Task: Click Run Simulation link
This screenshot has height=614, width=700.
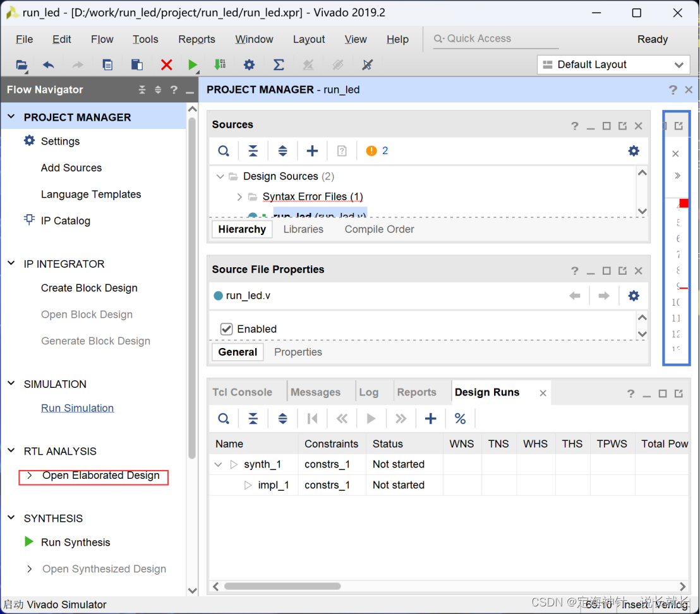Action: click(77, 408)
